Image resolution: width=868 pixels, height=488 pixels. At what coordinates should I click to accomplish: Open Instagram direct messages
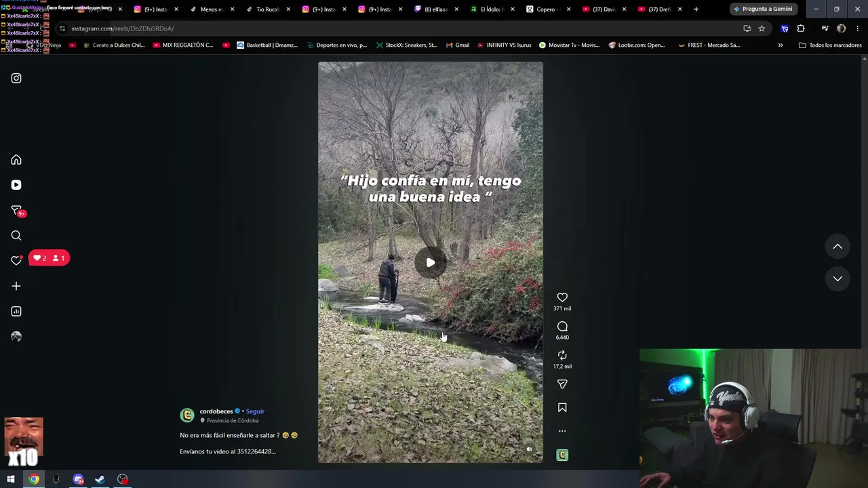pos(16,211)
